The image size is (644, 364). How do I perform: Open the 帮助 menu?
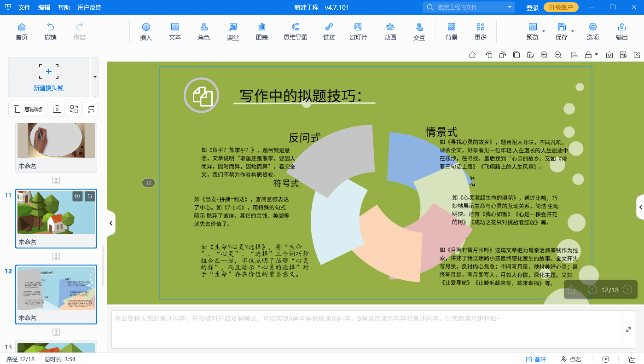[x=64, y=7]
